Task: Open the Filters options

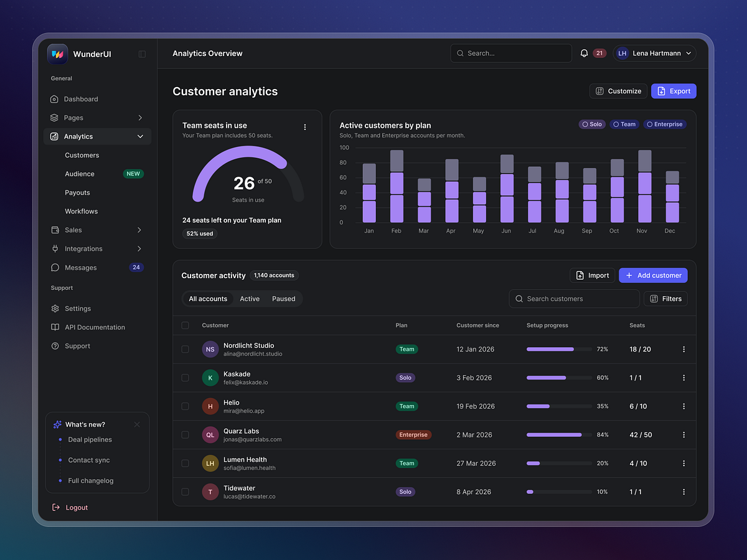Action: (x=665, y=299)
